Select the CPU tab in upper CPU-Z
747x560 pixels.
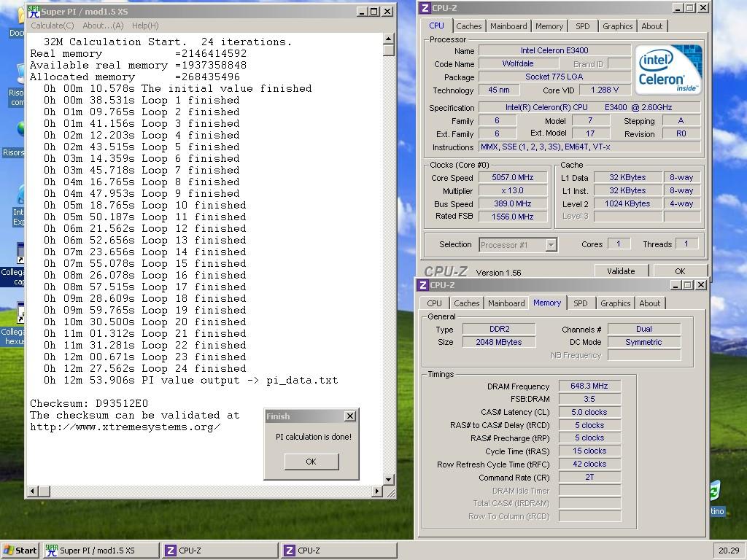coord(436,26)
